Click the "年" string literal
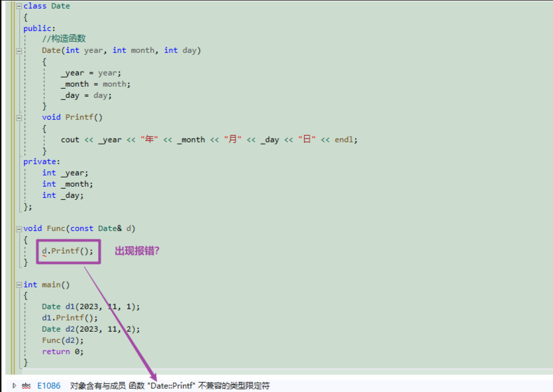The image size is (553, 392). click(x=149, y=140)
